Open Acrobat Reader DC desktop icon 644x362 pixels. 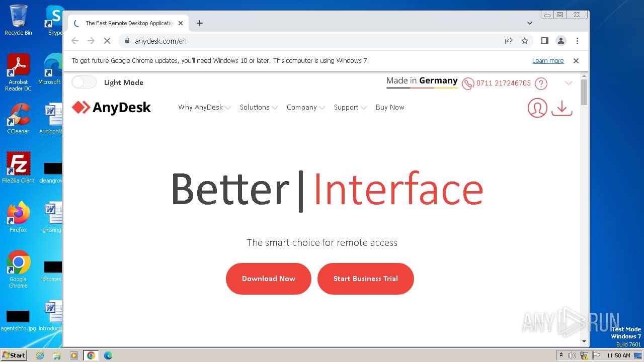click(18, 73)
